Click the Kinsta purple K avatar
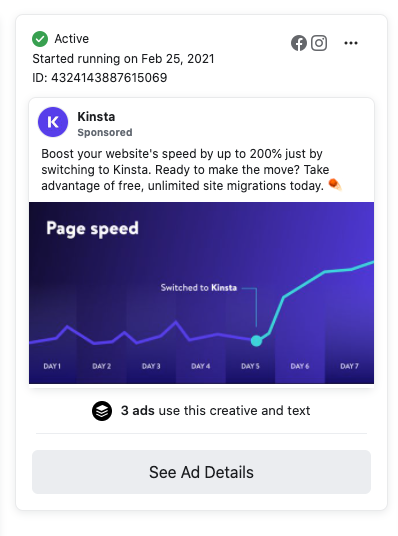The width and height of the screenshot is (398, 536). click(x=53, y=122)
